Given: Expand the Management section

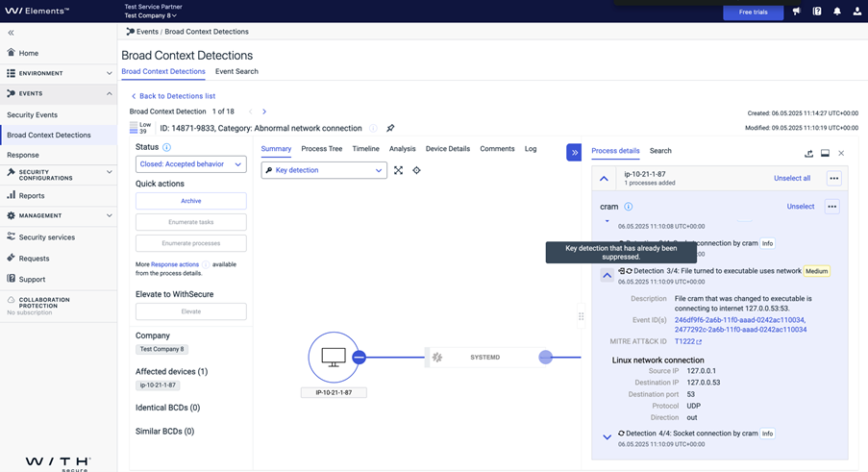Looking at the screenshot, I should (58, 215).
